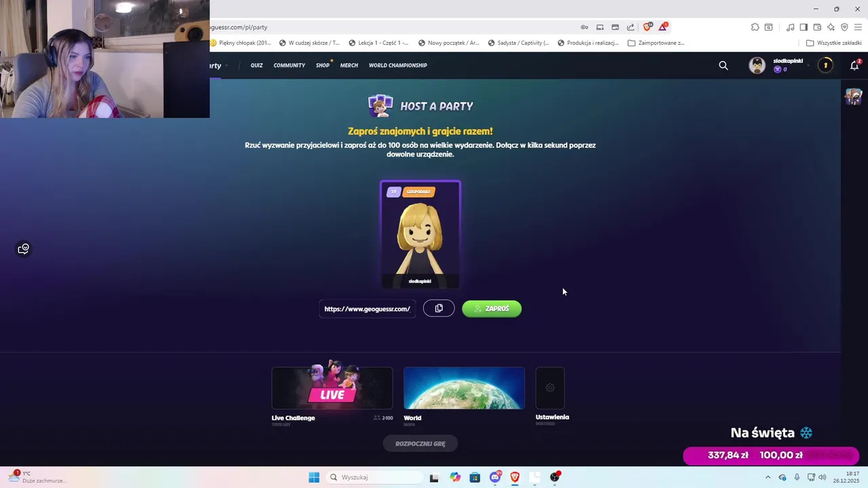Open the QUIZ menu item

(256, 65)
